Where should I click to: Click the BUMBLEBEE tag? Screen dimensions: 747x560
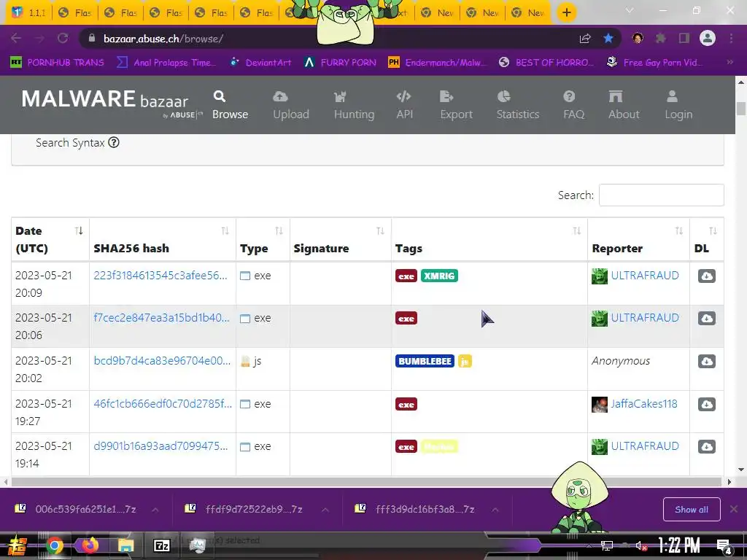coord(425,361)
